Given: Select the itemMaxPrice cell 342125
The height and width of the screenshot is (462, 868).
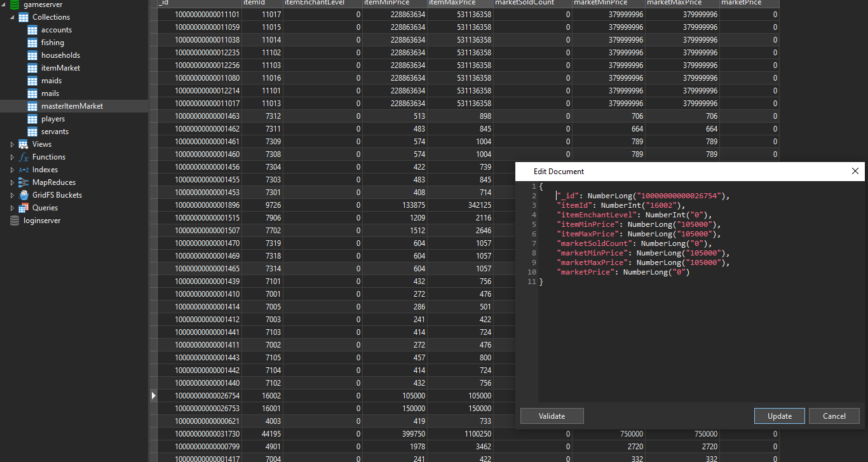Looking at the screenshot, I should (460, 205).
